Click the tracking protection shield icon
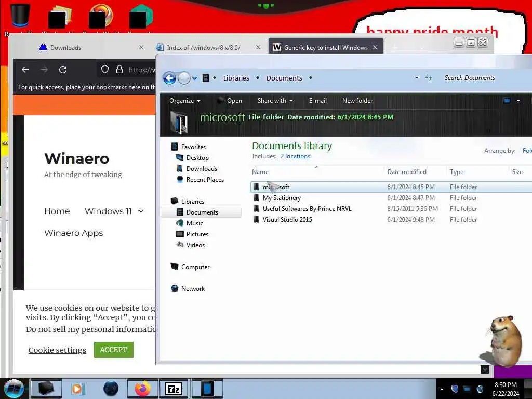Image resolution: width=532 pixels, height=399 pixels. [x=105, y=70]
